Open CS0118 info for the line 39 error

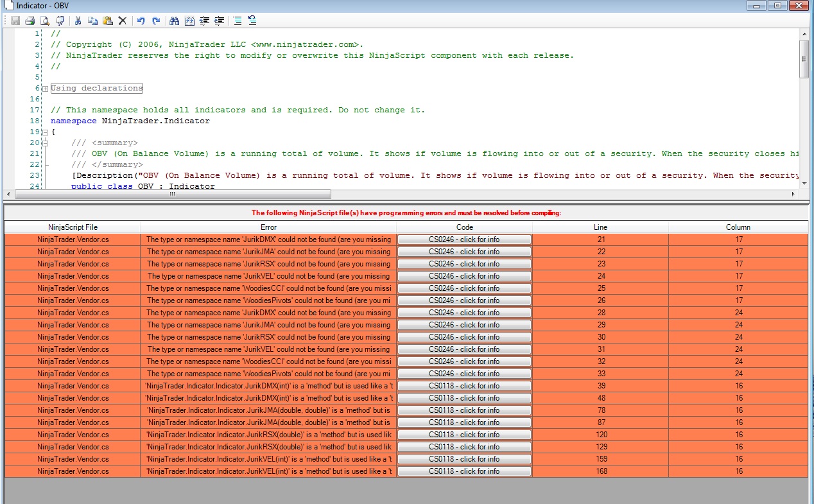(x=464, y=386)
